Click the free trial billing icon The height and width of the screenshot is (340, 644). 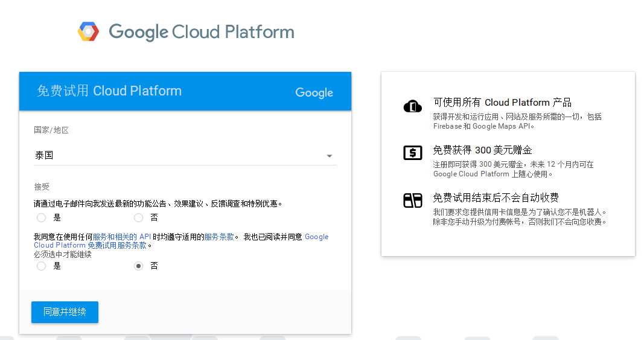[412, 200]
